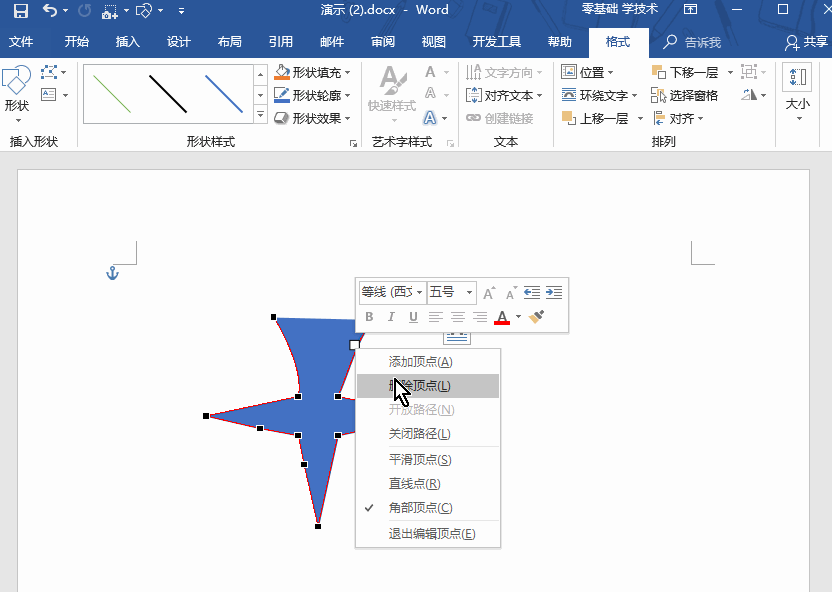Toggle left text alignment in mini toolbar

click(x=436, y=317)
